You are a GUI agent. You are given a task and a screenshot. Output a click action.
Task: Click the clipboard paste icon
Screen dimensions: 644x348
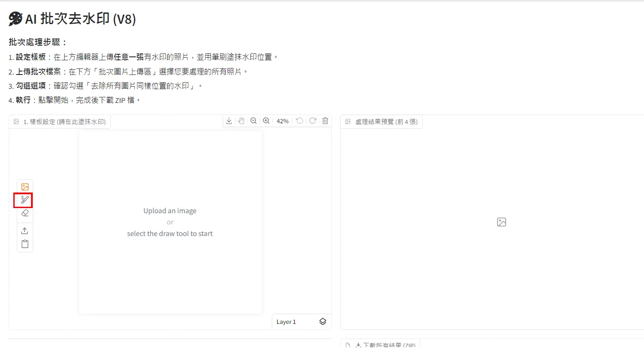coord(25,243)
